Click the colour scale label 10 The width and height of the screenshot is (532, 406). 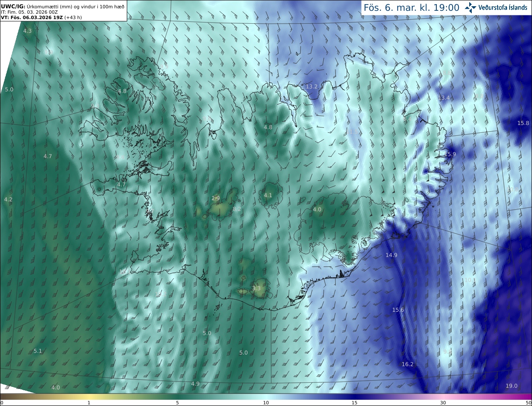pos(266,403)
